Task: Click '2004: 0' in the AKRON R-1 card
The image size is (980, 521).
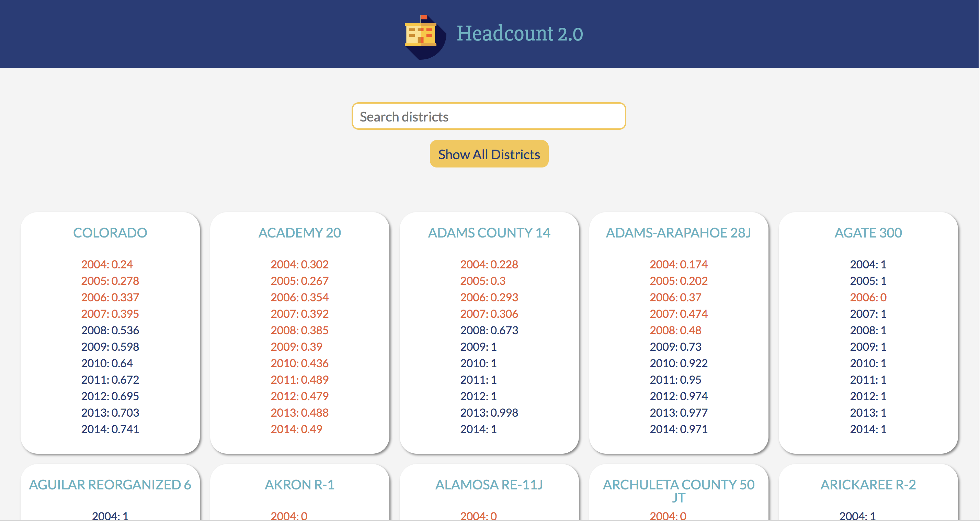Action: (x=289, y=516)
